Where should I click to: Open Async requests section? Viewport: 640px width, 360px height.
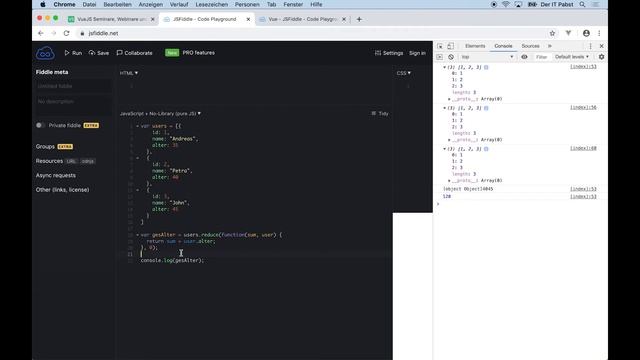coord(56,175)
